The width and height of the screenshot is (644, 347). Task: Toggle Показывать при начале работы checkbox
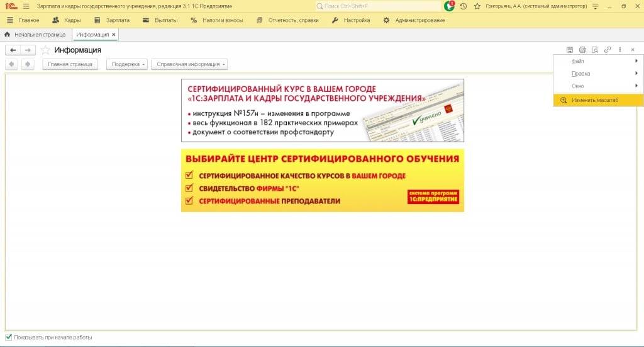click(9, 337)
